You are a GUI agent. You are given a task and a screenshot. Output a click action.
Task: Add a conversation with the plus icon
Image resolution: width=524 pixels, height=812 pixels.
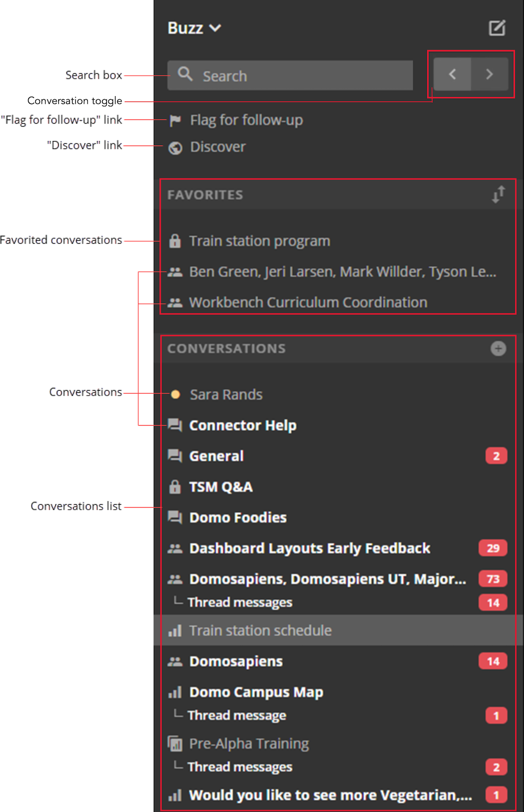pos(498,348)
